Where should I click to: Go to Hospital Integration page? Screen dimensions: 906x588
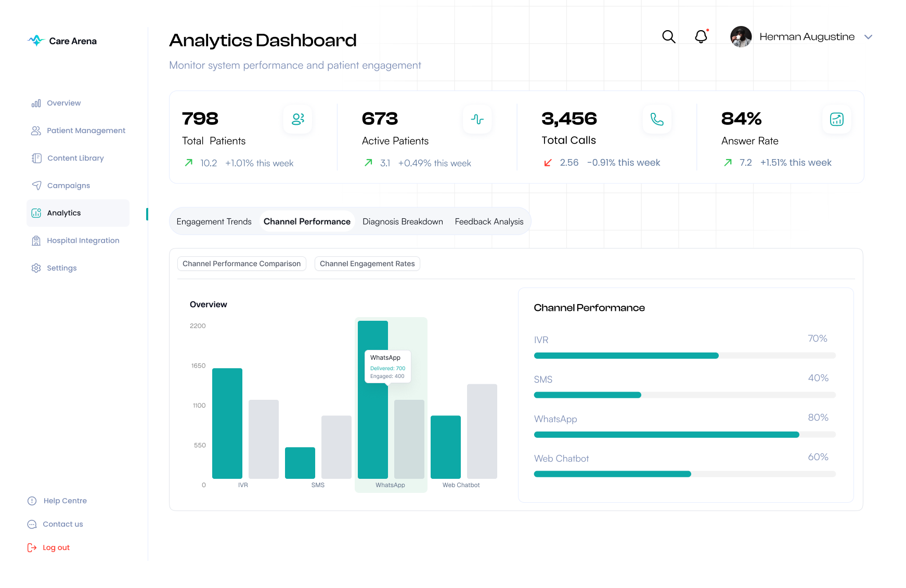83,240
